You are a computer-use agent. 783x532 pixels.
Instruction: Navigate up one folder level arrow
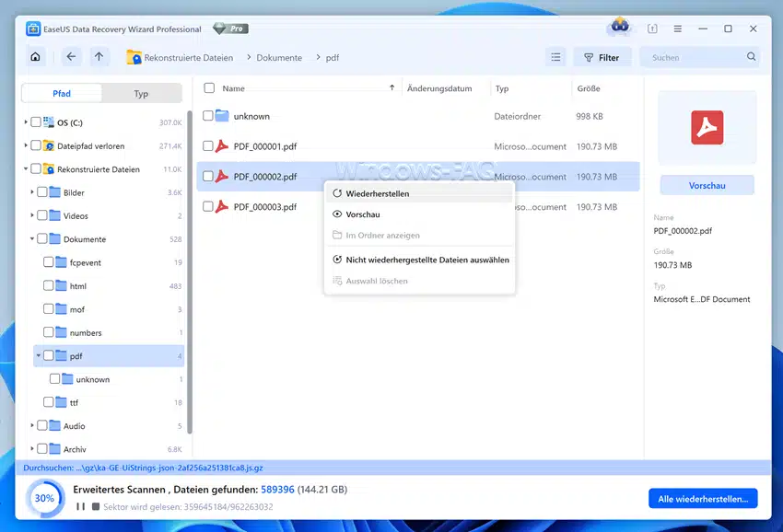99,57
